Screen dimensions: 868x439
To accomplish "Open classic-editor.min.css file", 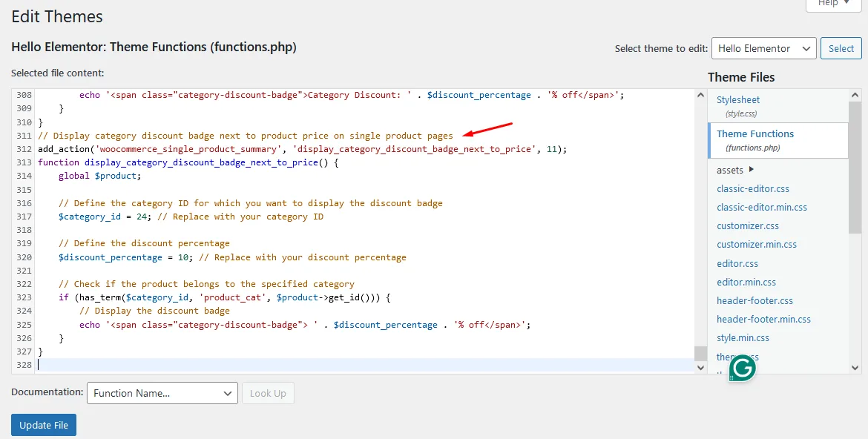I will click(x=762, y=208).
